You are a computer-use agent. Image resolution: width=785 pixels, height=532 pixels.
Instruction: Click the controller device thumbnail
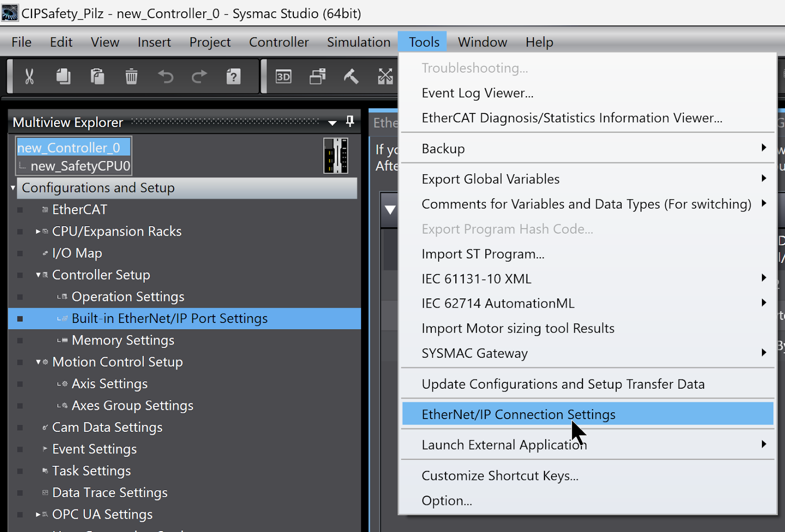click(336, 156)
